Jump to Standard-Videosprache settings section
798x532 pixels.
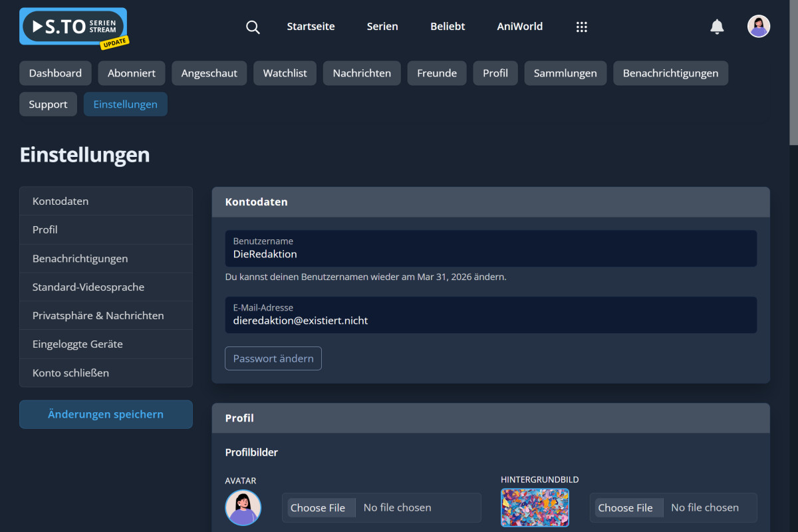pos(88,287)
